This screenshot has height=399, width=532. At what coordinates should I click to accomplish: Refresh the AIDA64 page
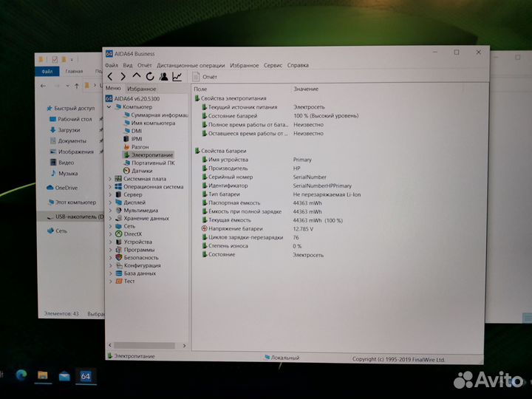click(x=149, y=77)
